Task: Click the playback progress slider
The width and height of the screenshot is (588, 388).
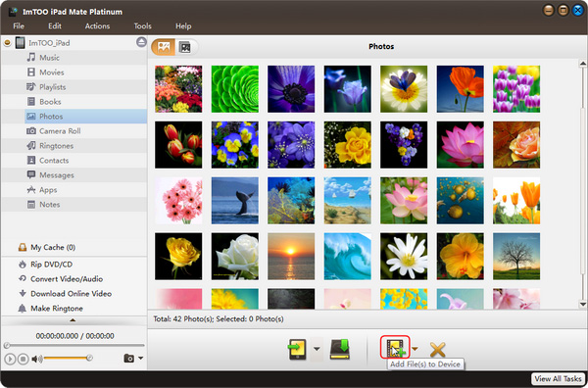Action: 74,345
